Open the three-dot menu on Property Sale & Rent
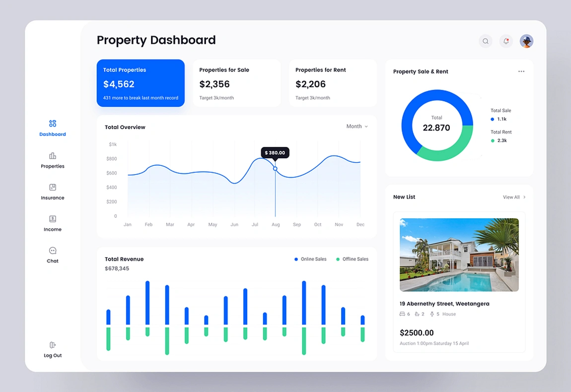Viewport: 571px width, 392px height. [521, 71]
